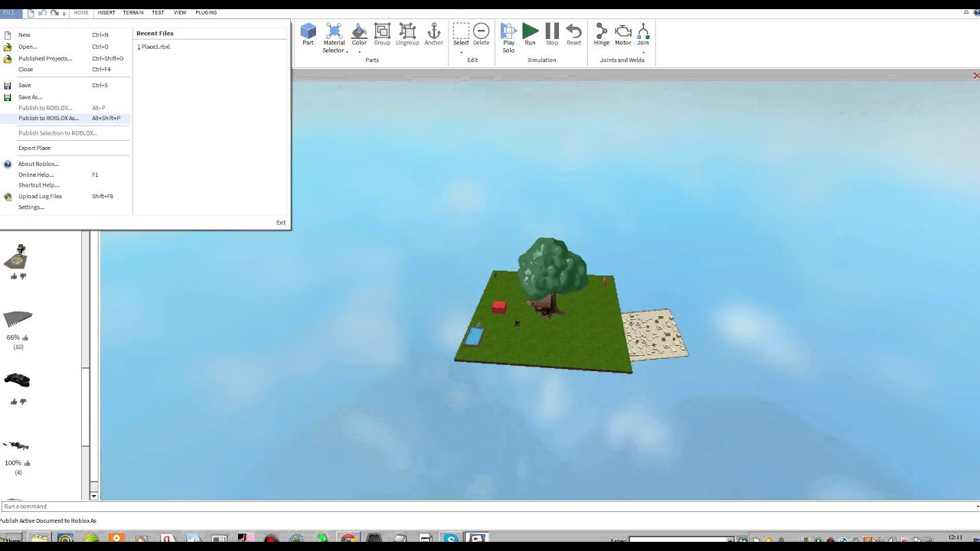Select the Hinge joint tool
The height and width of the screenshot is (551, 980).
click(x=602, y=34)
